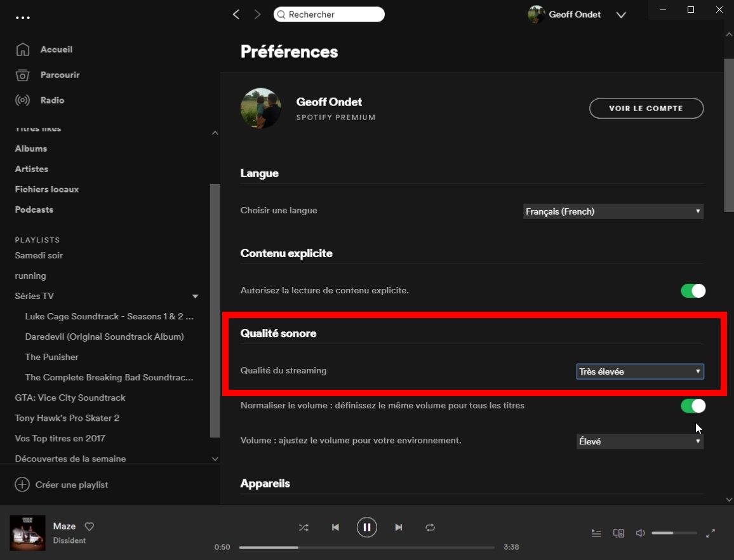Enter full screen mode
734x560 pixels.
710,533
